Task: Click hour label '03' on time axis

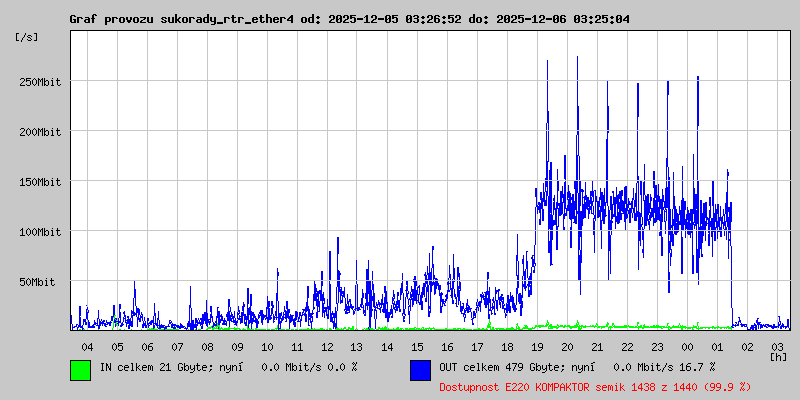Action: tap(778, 347)
